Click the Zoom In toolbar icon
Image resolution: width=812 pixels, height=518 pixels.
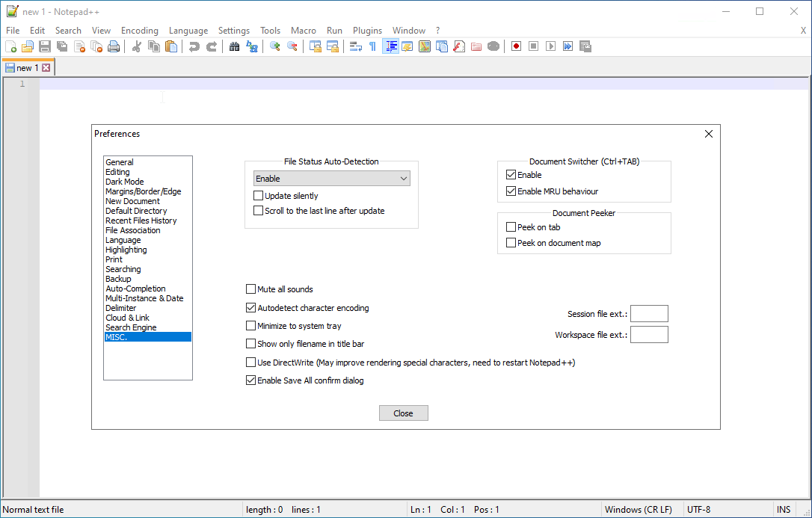pos(275,46)
